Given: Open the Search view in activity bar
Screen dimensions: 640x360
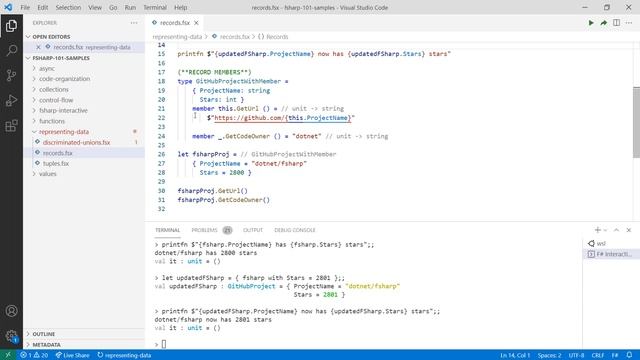Looking at the screenshot, I should click(x=11, y=51).
